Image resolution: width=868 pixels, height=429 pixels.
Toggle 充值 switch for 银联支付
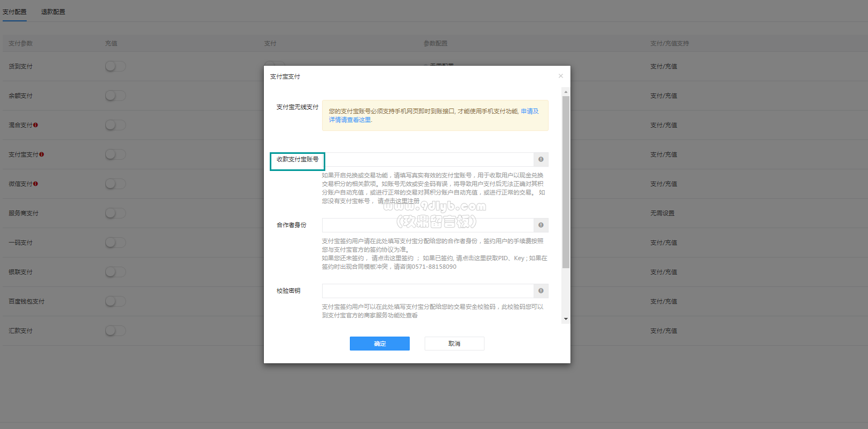(115, 272)
